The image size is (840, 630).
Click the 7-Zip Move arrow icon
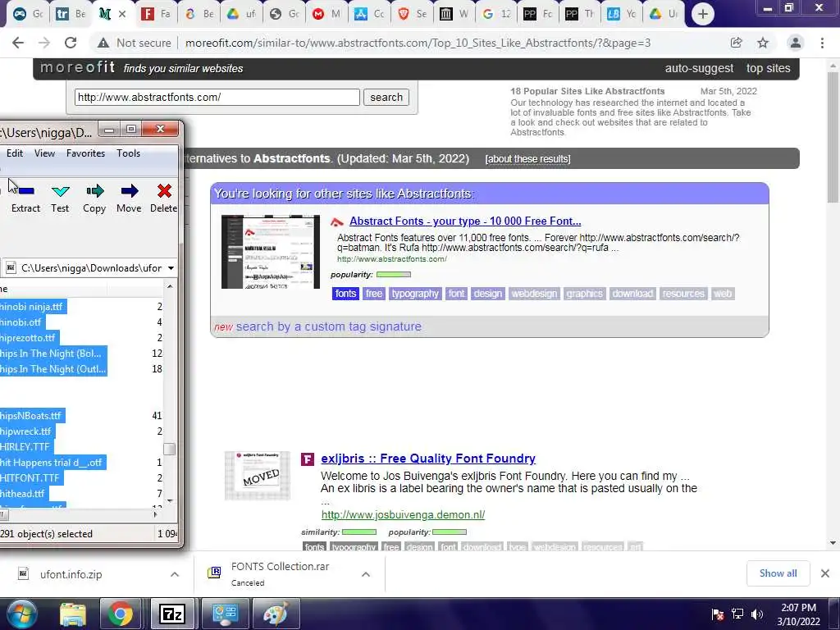(x=129, y=190)
